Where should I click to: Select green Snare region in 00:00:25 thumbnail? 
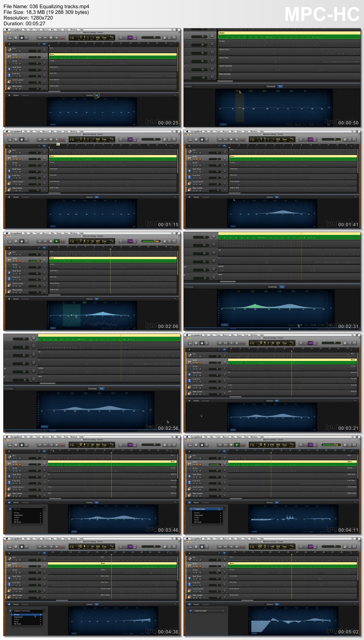pos(113,56)
